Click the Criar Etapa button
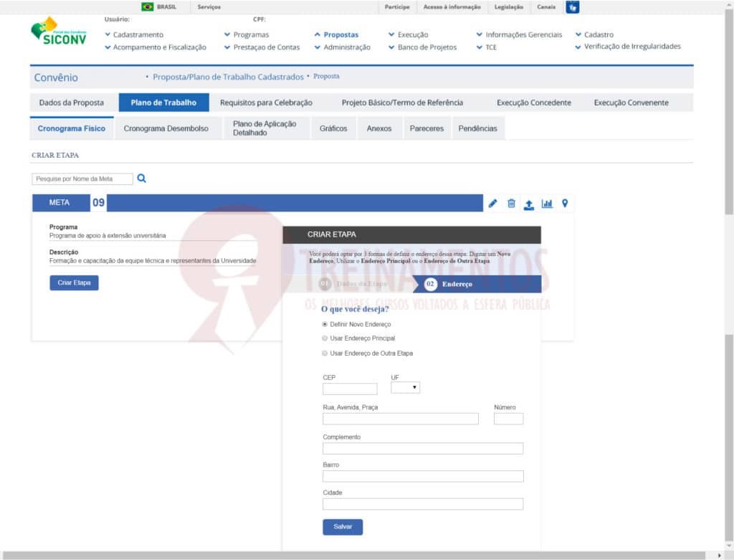734x560 pixels. [x=74, y=283]
